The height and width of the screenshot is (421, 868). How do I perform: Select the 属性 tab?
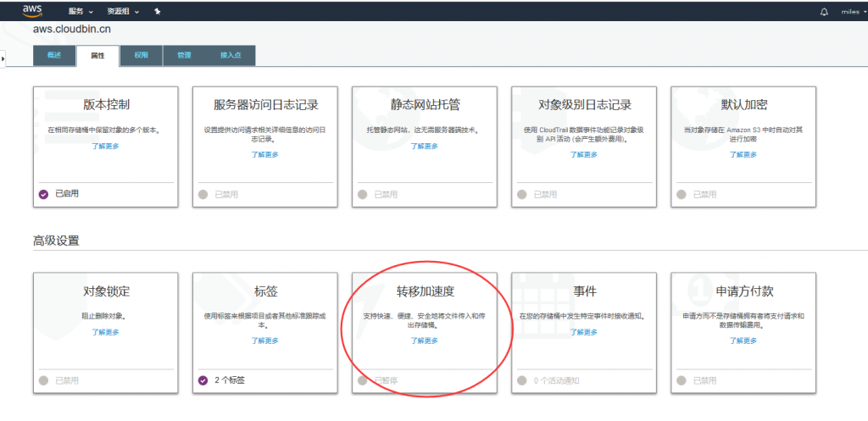(97, 56)
